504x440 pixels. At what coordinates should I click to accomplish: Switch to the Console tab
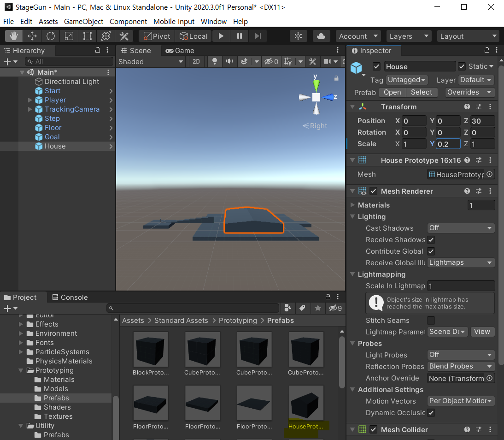(70, 297)
